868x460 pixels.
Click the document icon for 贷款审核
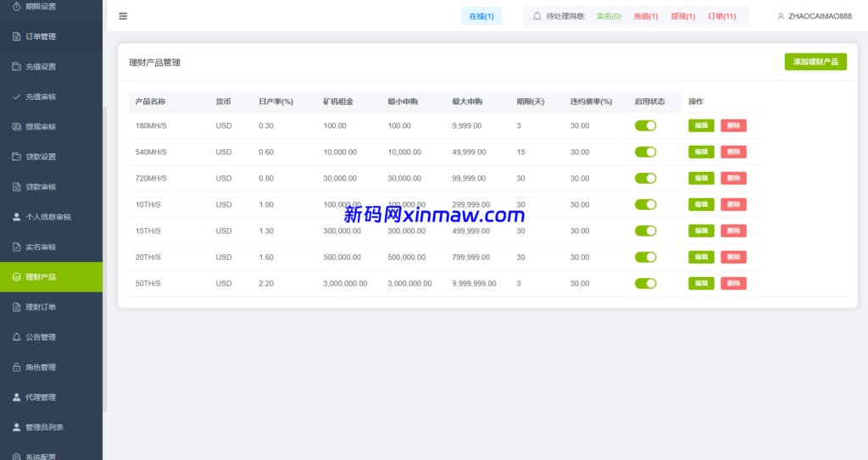pyautogui.click(x=17, y=186)
